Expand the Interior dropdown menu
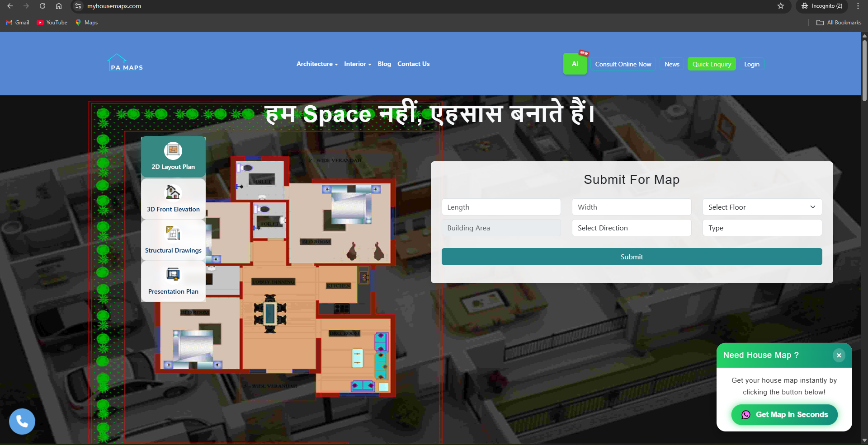 tap(357, 64)
